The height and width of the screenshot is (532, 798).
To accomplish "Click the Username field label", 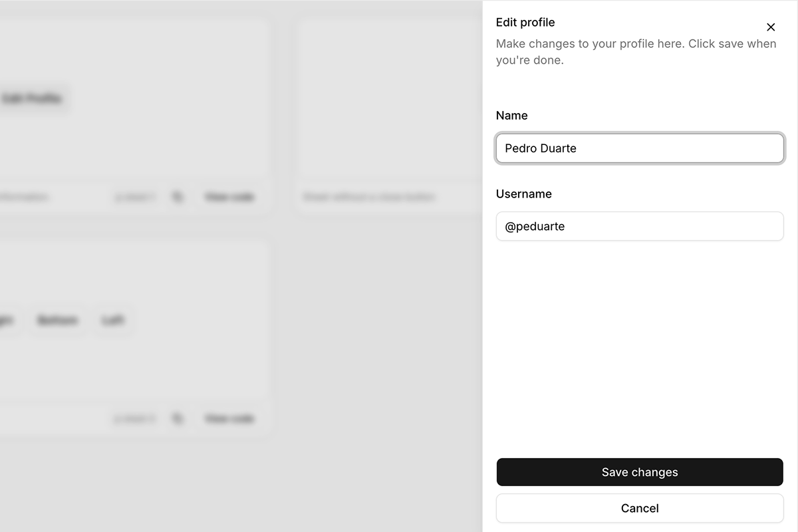I will (x=523, y=194).
